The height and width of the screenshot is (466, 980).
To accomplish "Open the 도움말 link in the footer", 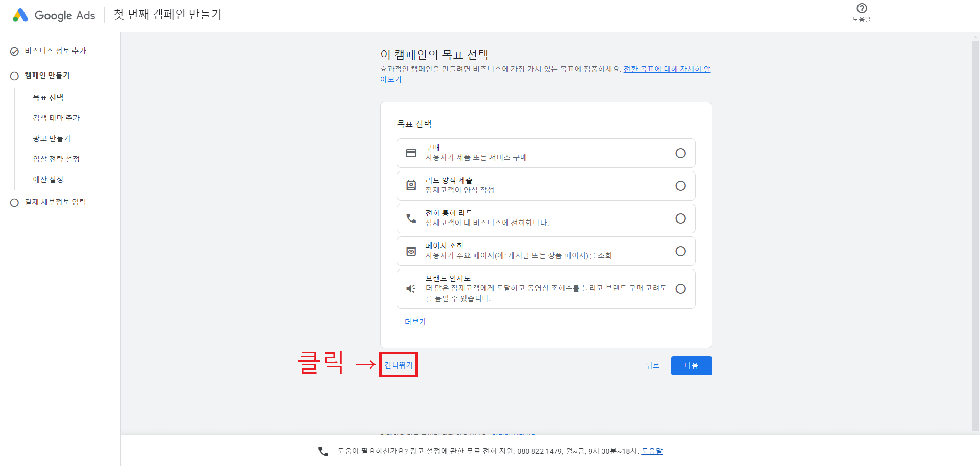I will pyautogui.click(x=652, y=451).
